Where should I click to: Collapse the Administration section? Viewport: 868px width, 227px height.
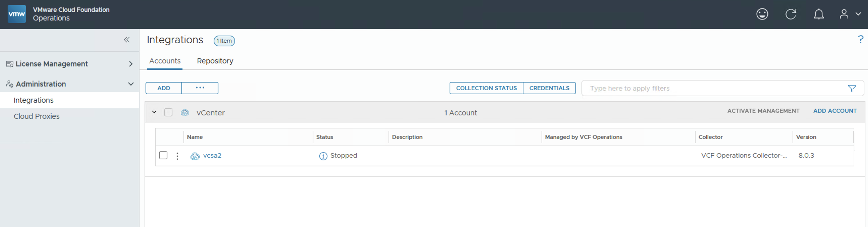131,84
